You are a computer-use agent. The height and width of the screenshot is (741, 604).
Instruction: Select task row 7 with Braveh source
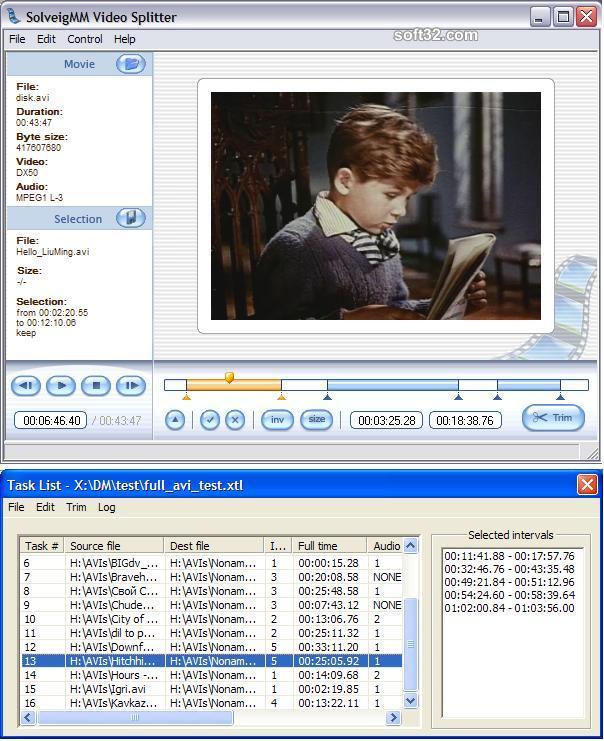coord(211,577)
